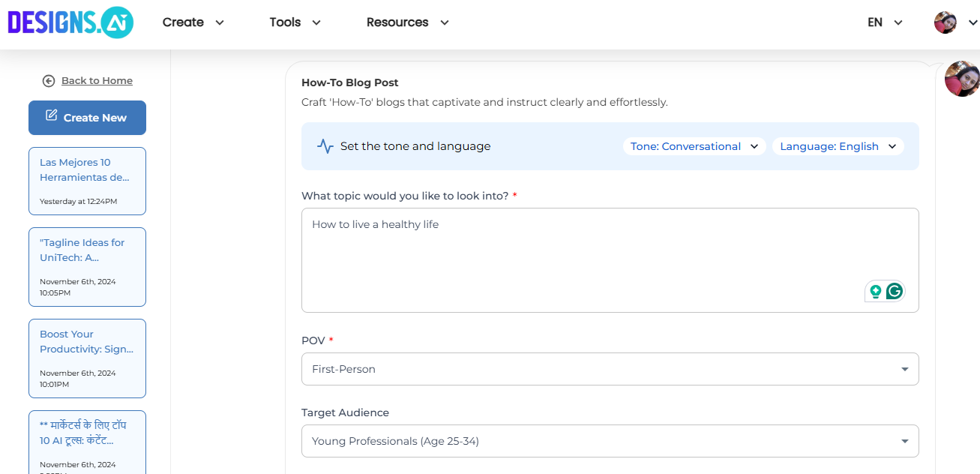Click the back arrow icon beside Back to Home
The width and height of the screenshot is (980, 474).
49,81
